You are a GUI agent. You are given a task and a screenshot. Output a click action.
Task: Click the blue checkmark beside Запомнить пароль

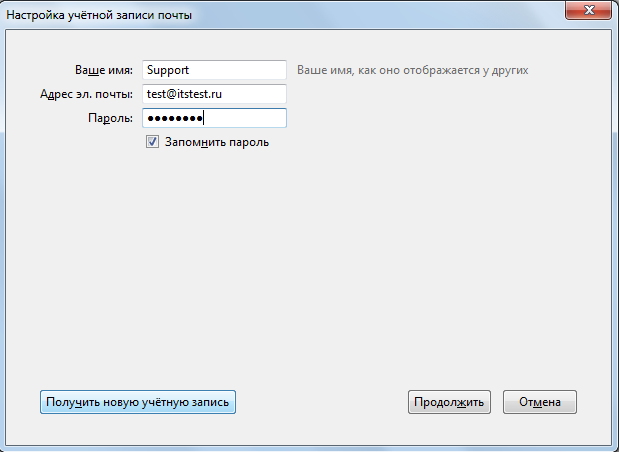pyautogui.click(x=152, y=142)
